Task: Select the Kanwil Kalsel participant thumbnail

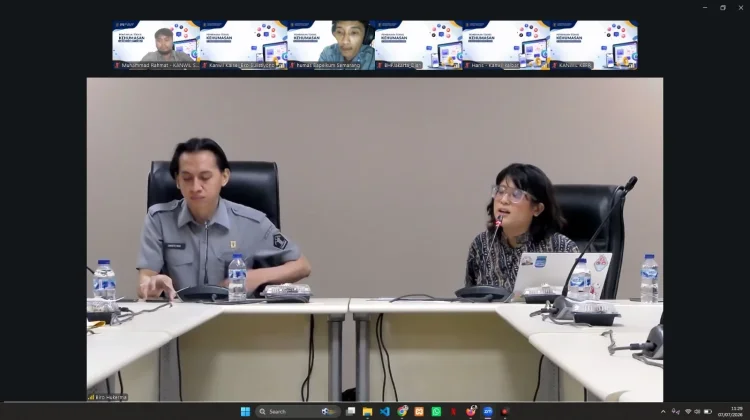Action: click(243, 45)
